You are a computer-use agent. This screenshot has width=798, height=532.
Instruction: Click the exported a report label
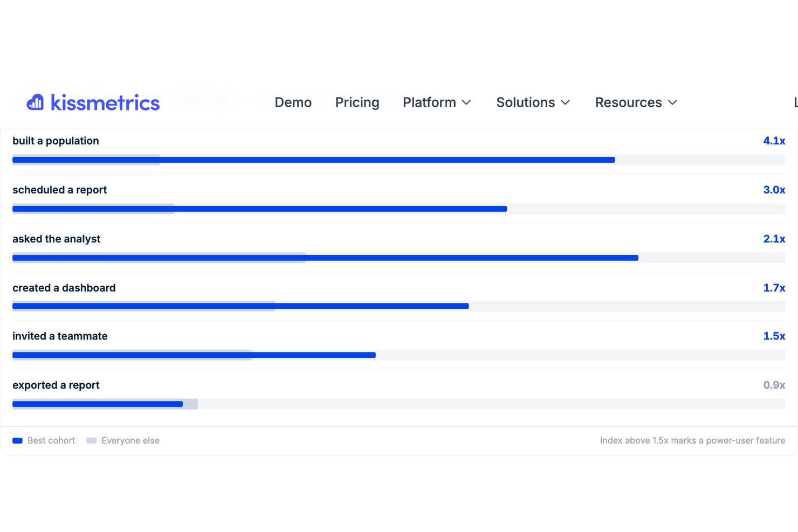click(x=56, y=385)
